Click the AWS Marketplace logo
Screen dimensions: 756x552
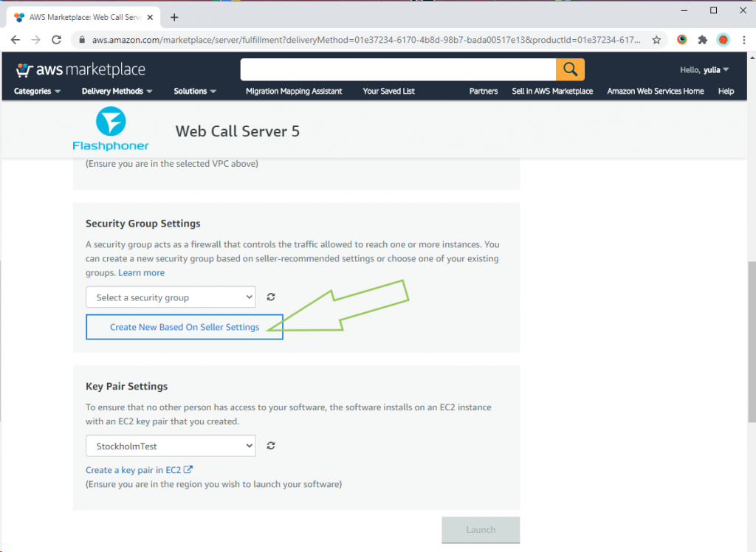click(80, 70)
